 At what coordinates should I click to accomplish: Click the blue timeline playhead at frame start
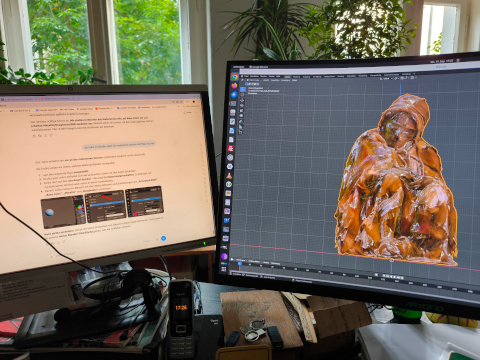[x=240, y=263]
